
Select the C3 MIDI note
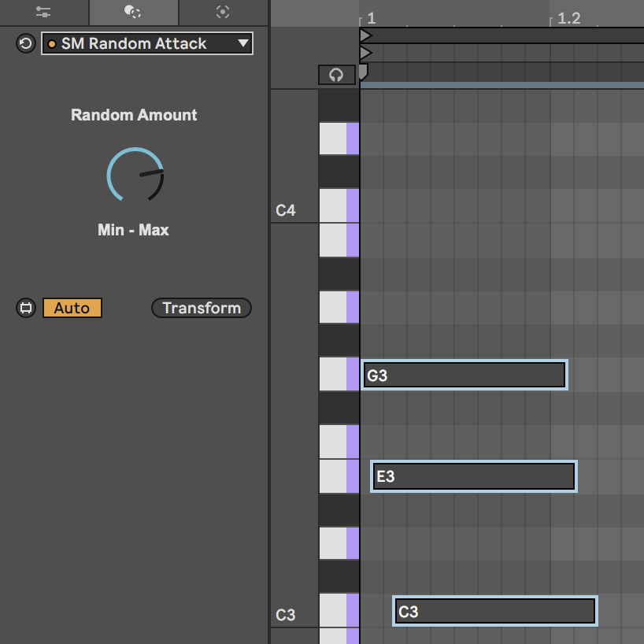click(494, 612)
